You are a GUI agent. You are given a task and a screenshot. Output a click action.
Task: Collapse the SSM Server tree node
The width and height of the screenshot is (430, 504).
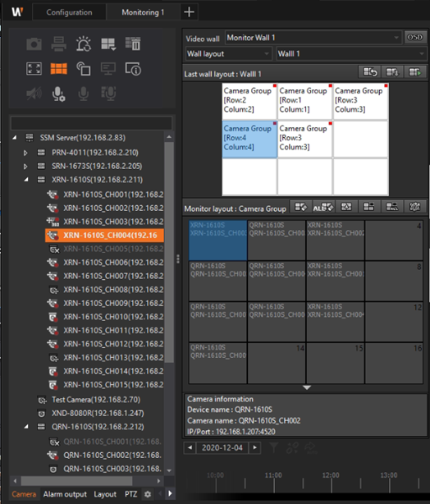tap(15, 138)
